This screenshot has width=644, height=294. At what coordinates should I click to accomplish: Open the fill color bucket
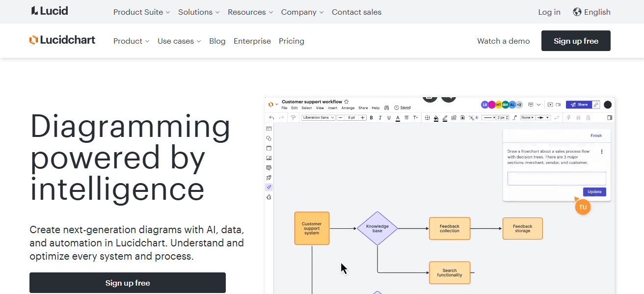[x=436, y=118]
